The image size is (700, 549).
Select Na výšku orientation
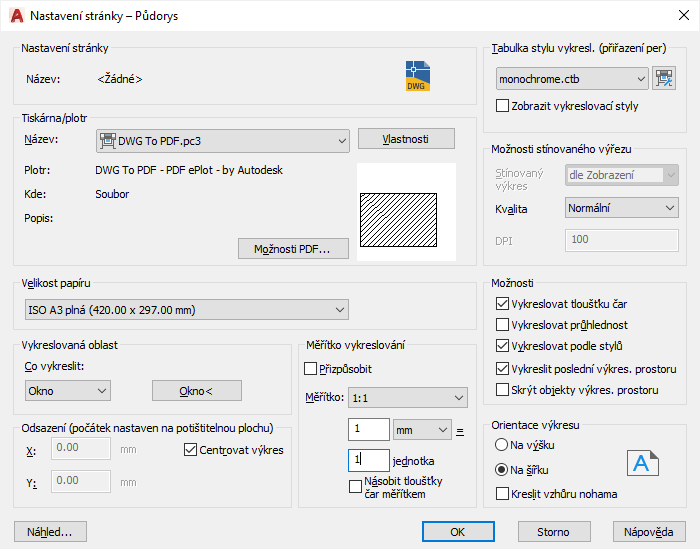click(501, 445)
